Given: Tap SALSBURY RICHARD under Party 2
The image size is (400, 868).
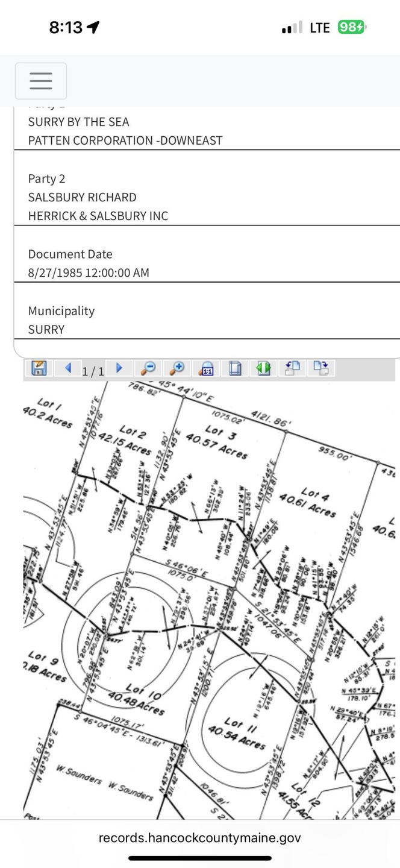Looking at the screenshot, I should (x=82, y=197).
